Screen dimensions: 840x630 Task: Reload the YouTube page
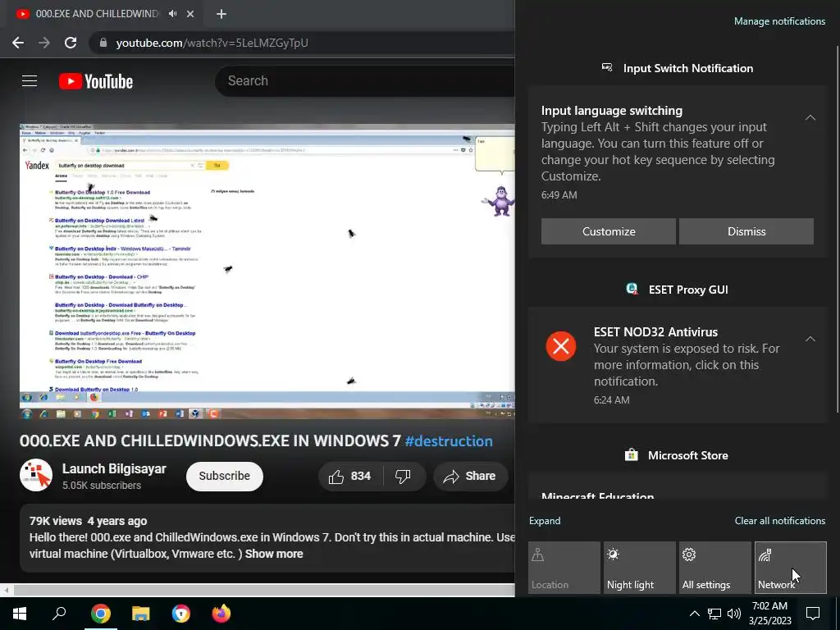click(x=71, y=43)
